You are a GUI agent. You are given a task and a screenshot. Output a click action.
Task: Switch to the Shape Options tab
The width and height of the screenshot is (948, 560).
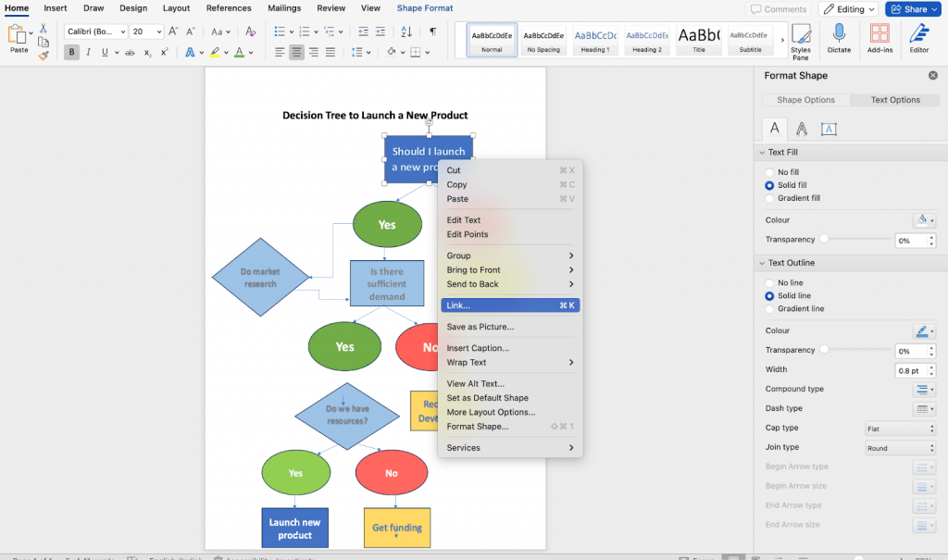pyautogui.click(x=805, y=100)
